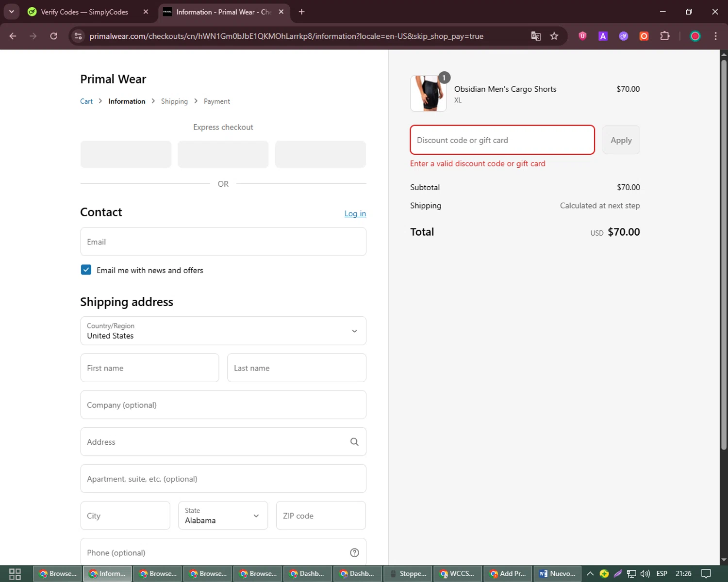Open the Windows notification center icon
This screenshot has width=728, height=582.
(x=706, y=574)
